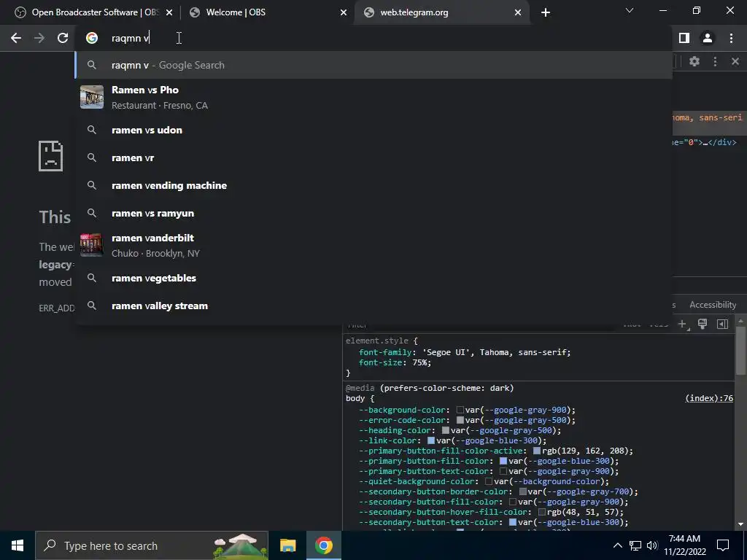747x560 pixels.
Task: Toggle element state paint-brush icon
Action: (703, 324)
